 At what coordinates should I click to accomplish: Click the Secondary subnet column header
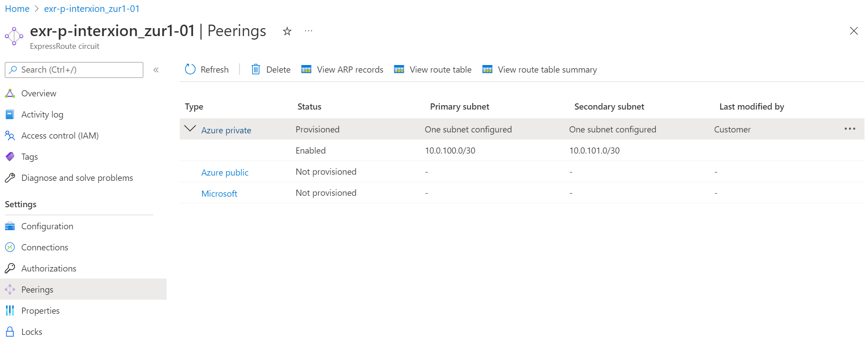(x=609, y=106)
